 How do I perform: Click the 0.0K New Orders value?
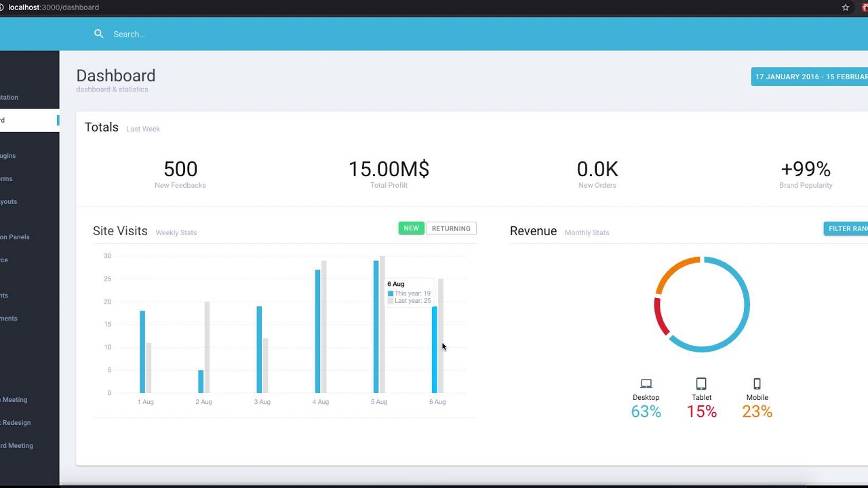597,169
